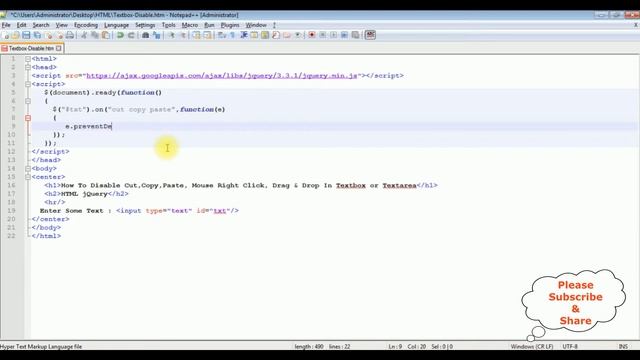
Task: Click the <hr/> tag on line 18
Action: (x=55, y=202)
